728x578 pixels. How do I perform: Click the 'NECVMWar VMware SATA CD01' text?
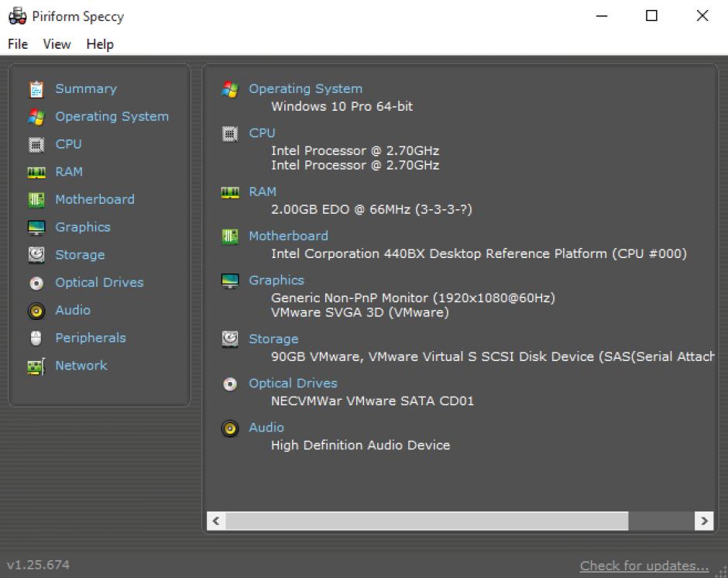[373, 401]
